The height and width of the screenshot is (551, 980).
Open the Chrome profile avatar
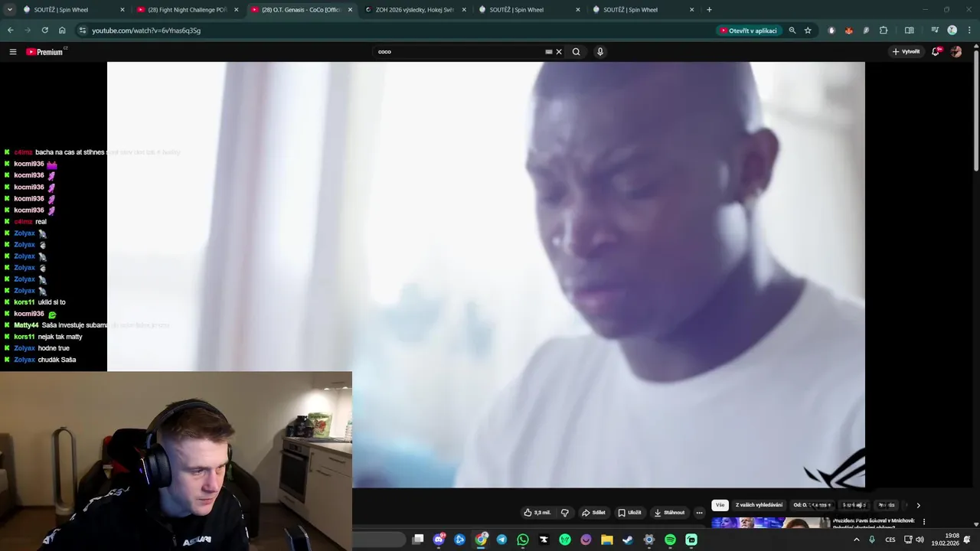(x=952, y=31)
